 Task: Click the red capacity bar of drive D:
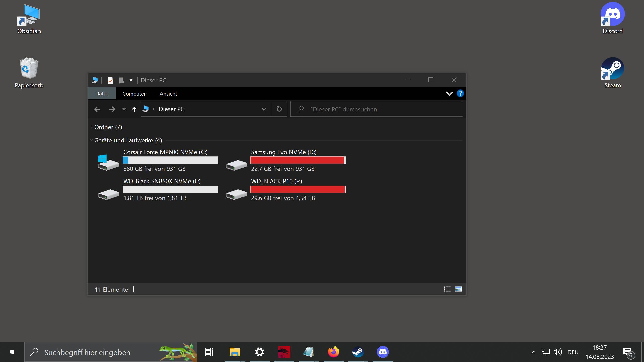click(x=298, y=160)
